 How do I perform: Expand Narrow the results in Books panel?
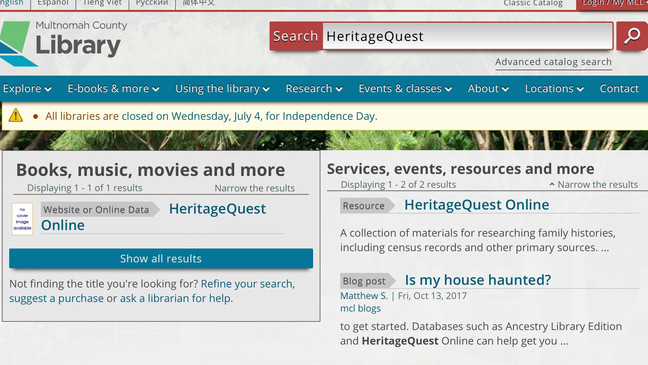pyautogui.click(x=255, y=188)
